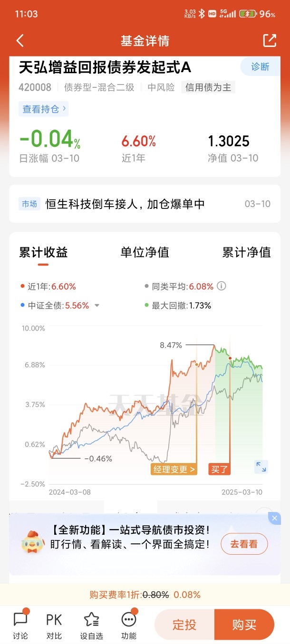Expand the chart with fullscreen icon
The height and width of the screenshot is (644, 290).
261,466
